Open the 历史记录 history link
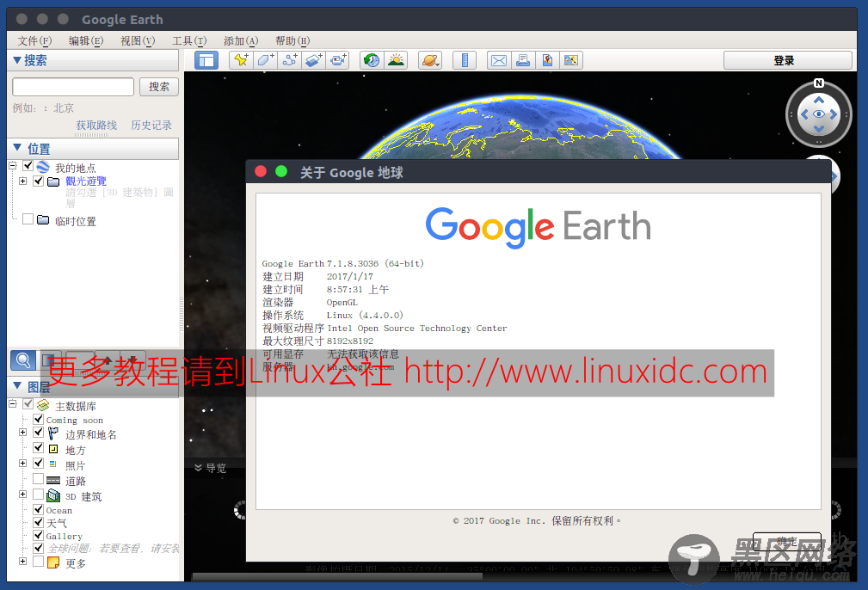The height and width of the screenshot is (590, 868). [x=151, y=125]
